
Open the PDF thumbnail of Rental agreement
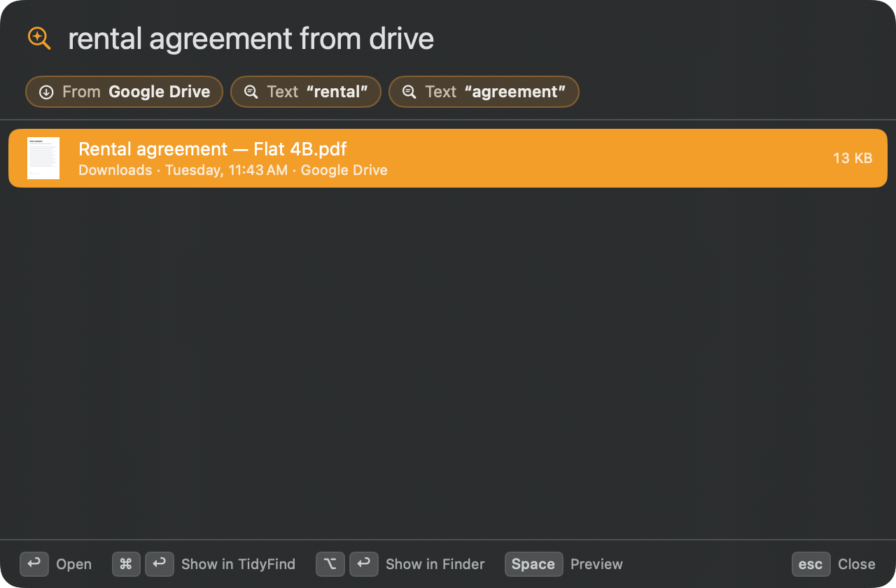tap(43, 158)
